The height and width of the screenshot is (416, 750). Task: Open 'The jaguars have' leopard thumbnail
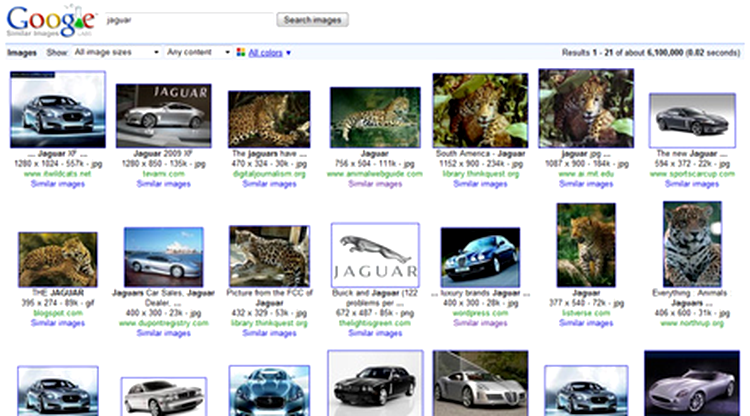coord(269,119)
